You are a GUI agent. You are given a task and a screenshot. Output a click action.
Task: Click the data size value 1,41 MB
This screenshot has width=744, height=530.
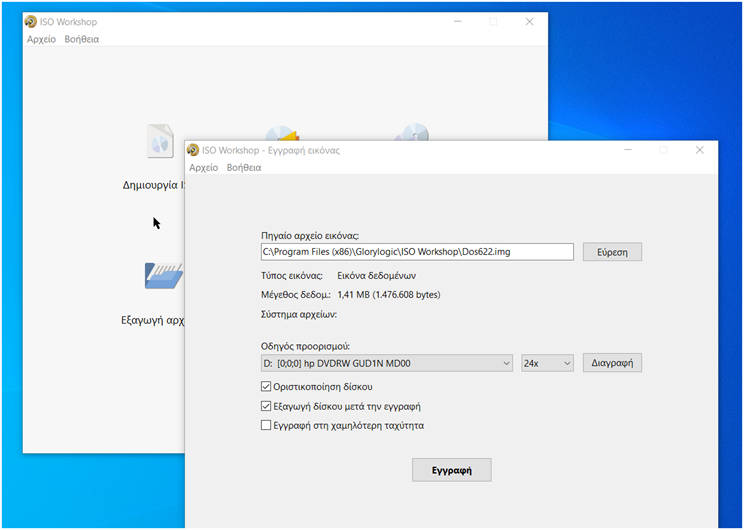[x=389, y=295]
